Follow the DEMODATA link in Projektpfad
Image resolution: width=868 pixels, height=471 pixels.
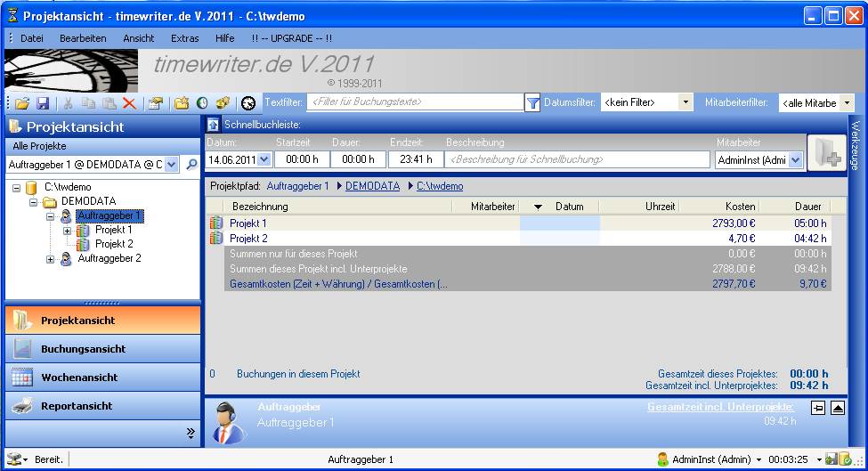click(372, 186)
